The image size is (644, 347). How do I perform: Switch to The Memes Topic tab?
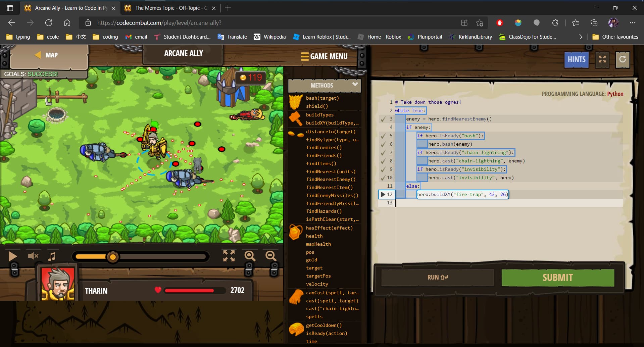(170, 8)
